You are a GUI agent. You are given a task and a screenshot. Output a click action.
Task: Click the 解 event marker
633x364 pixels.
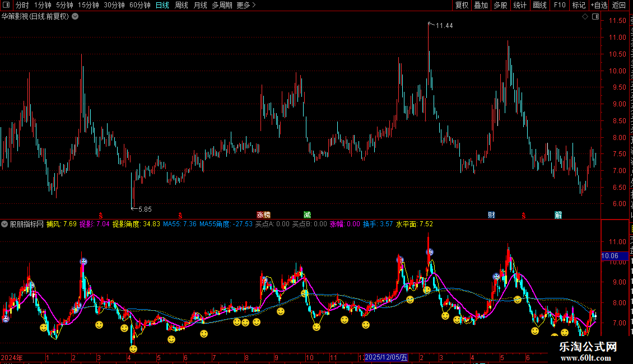click(558, 215)
